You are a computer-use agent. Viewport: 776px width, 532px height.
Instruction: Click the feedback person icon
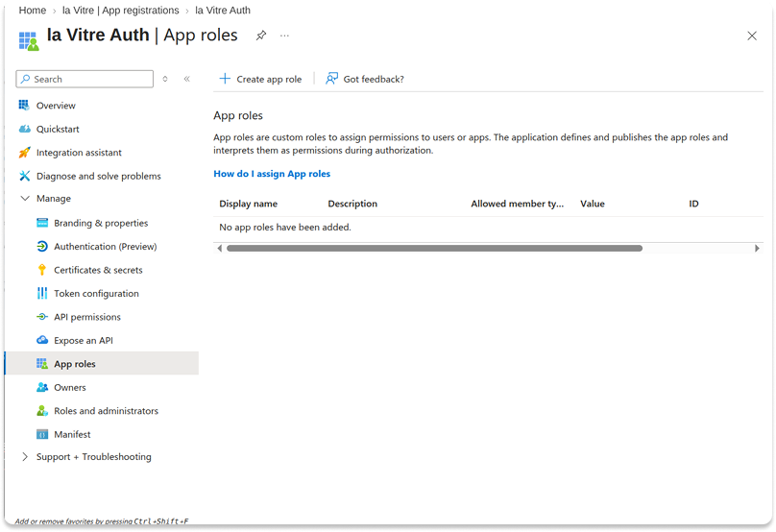pyautogui.click(x=331, y=79)
